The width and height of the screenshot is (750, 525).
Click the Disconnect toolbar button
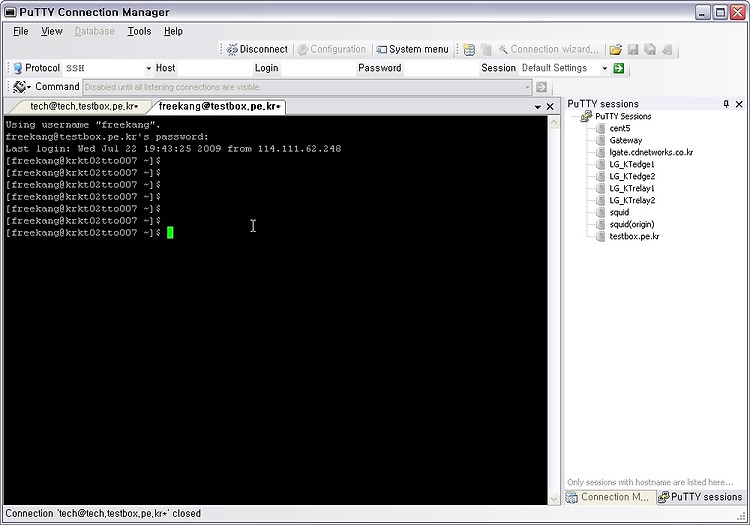[257, 49]
